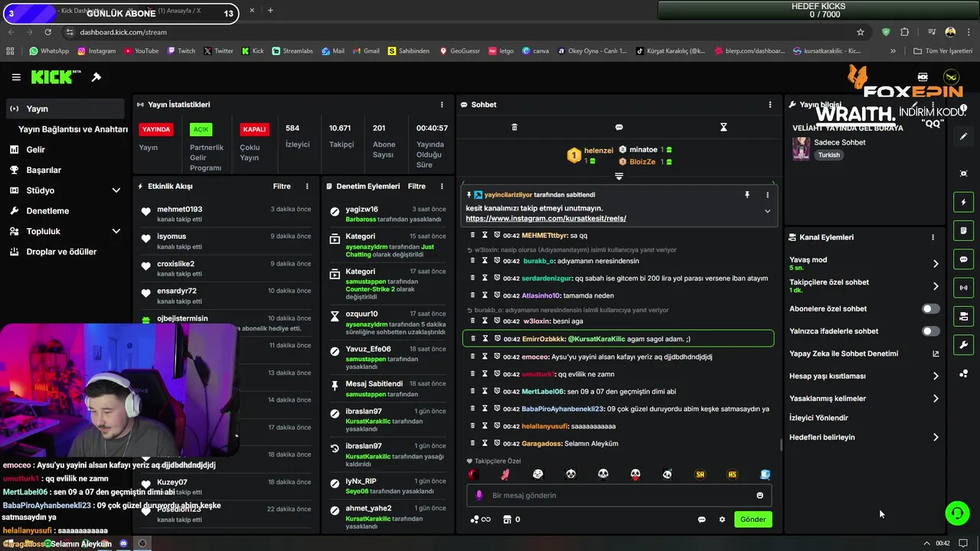Click the shop icon with count 0

pos(506,520)
